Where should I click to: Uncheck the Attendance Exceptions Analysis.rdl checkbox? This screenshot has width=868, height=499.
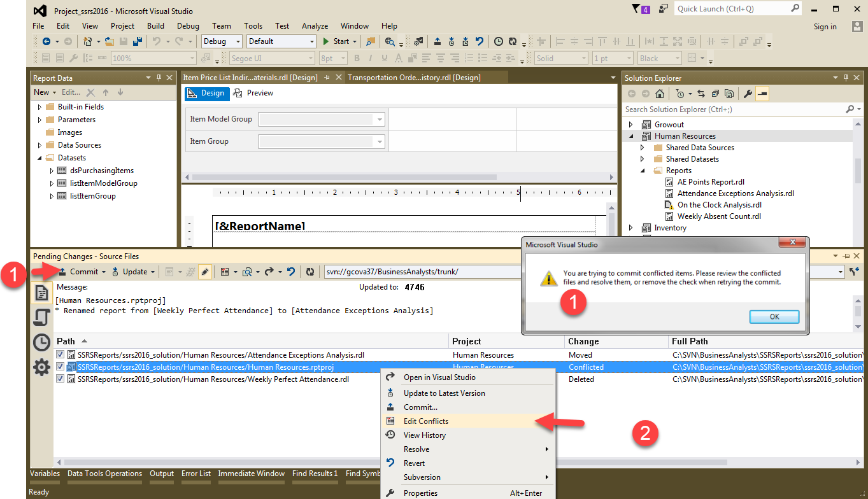click(60, 355)
